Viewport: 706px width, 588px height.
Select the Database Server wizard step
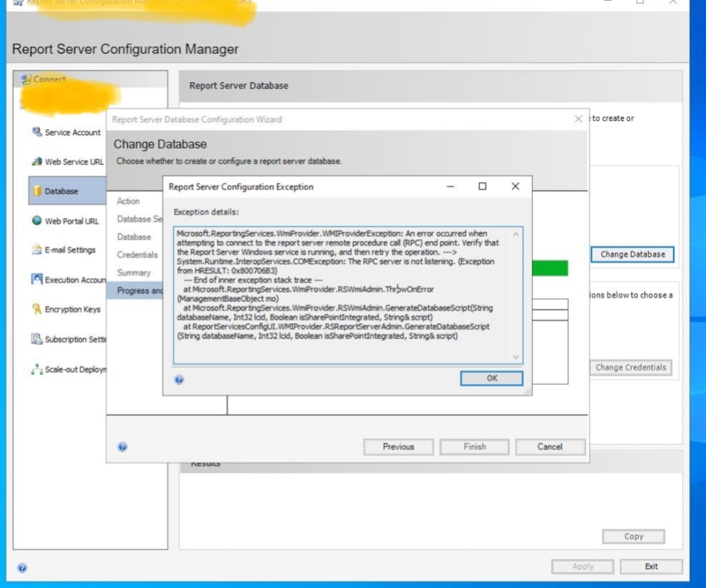point(140,219)
